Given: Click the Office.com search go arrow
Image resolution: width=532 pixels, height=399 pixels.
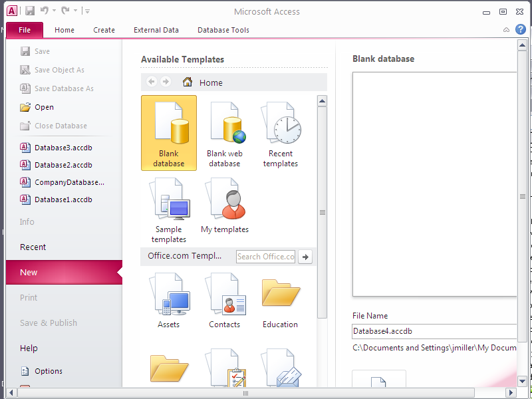Looking at the screenshot, I should tap(305, 257).
